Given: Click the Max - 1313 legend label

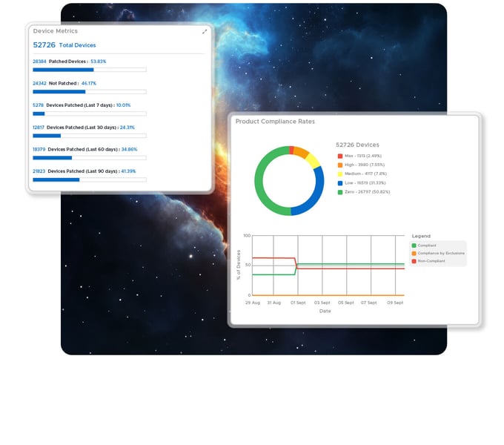Looking at the screenshot, I should 363,156.
